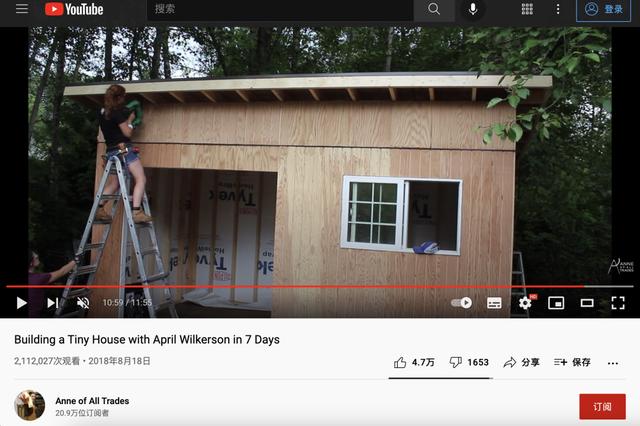Expand the more actions ellipsis
The image size is (640, 426).
613,363
